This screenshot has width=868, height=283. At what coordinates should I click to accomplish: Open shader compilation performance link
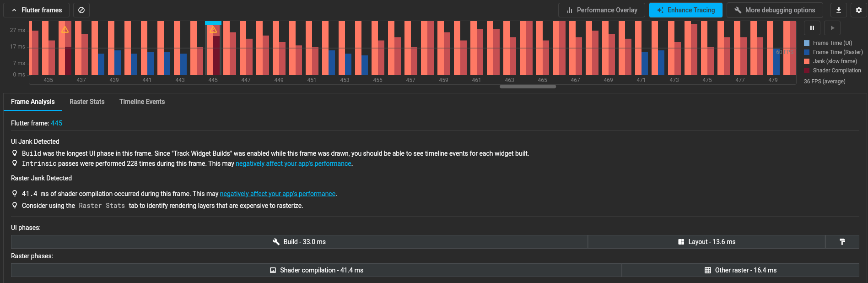pos(277,194)
